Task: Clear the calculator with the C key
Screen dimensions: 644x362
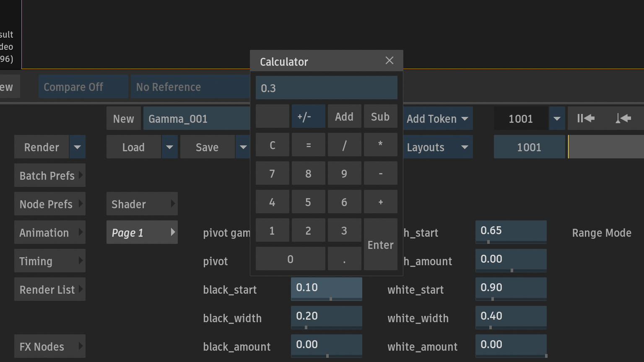Action: tap(273, 145)
